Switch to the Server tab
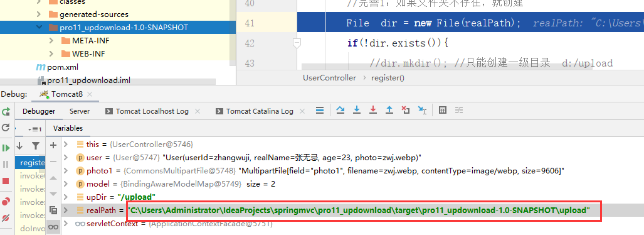This screenshot has height=235, width=644. pos(80,111)
